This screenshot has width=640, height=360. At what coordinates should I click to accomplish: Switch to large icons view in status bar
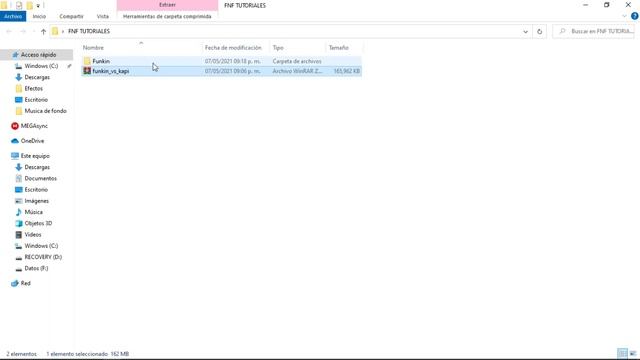(633, 353)
